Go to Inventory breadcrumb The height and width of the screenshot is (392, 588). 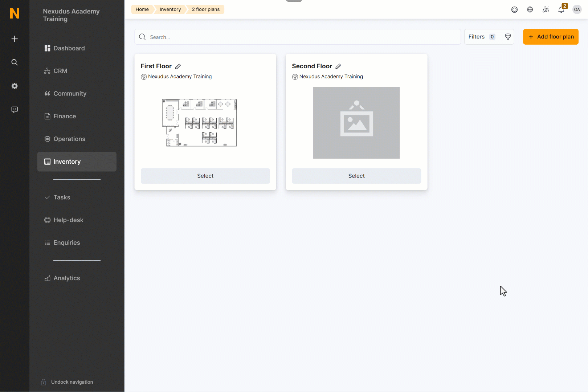click(170, 9)
